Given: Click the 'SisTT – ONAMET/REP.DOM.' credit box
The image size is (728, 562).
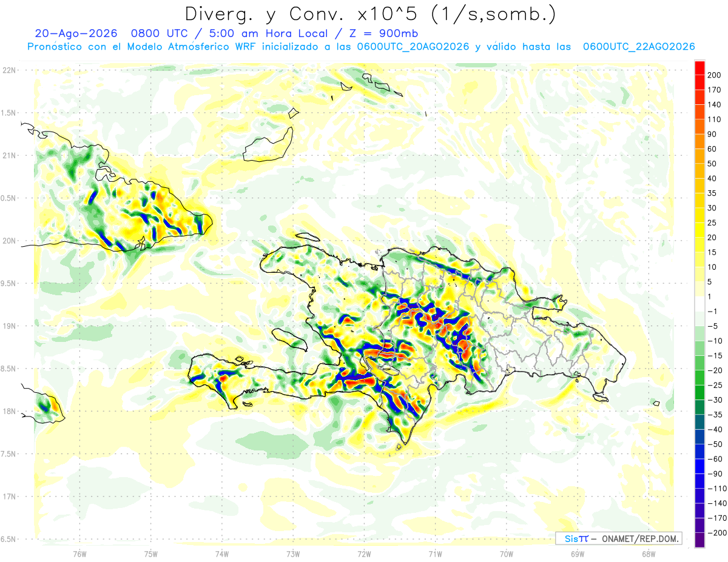Looking at the screenshot, I should (618, 538).
